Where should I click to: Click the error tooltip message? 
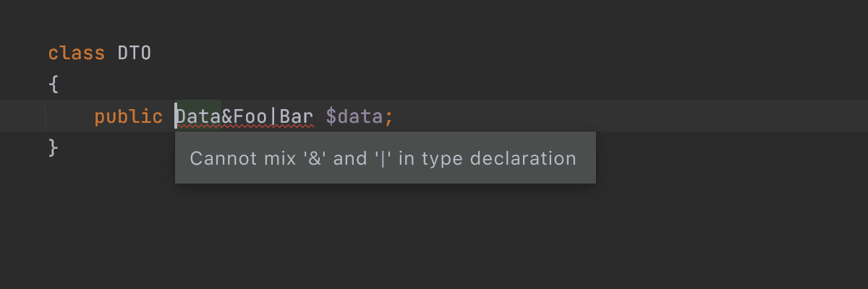[386, 158]
